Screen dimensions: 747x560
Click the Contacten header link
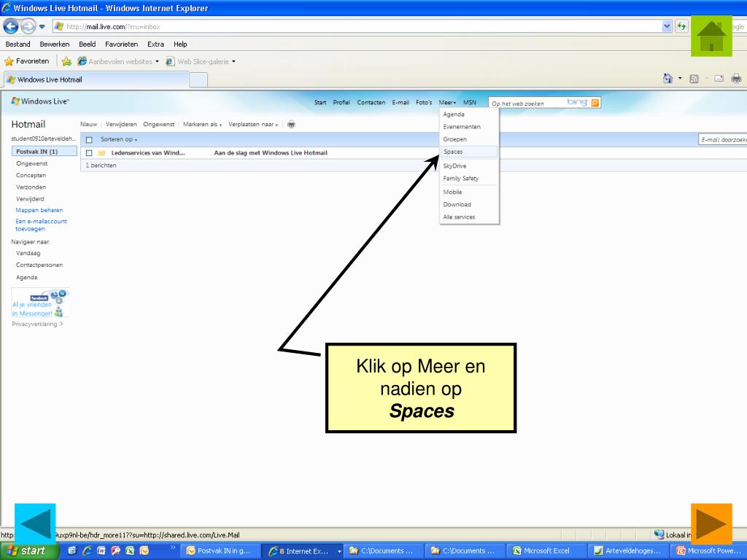pyautogui.click(x=371, y=102)
